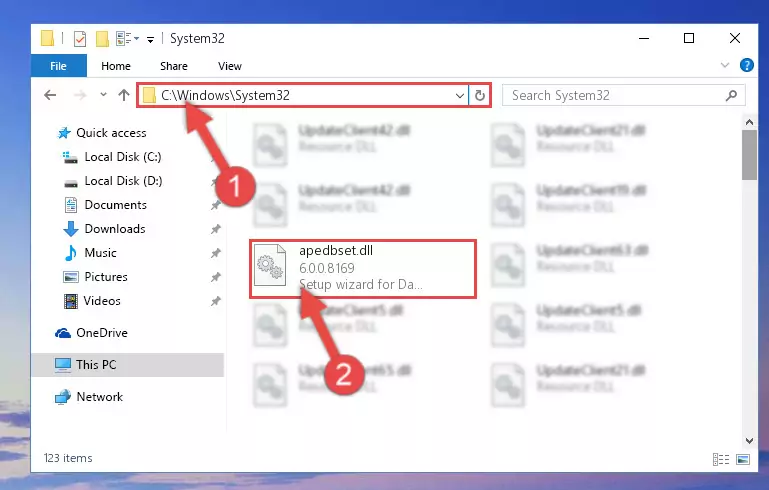Switch to the Share ribbon tab
The width and height of the screenshot is (769, 490).
pos(174,66)
